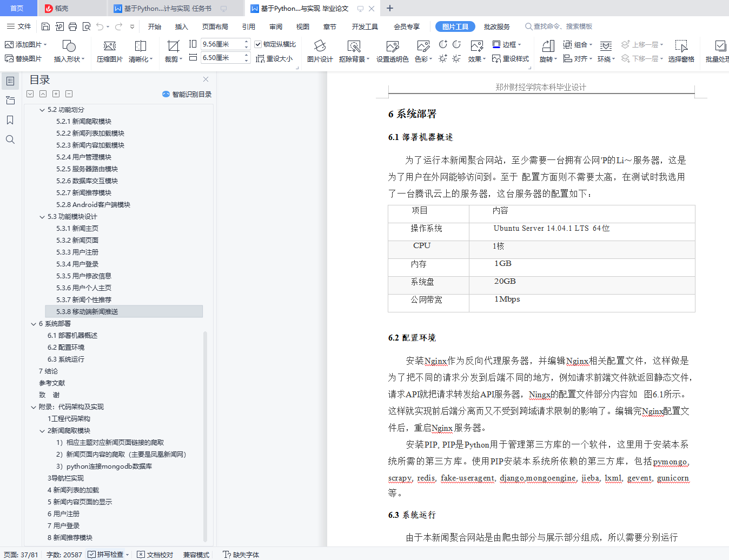Redo the last undone action
The image size is (729, 560).
[118, 26]
